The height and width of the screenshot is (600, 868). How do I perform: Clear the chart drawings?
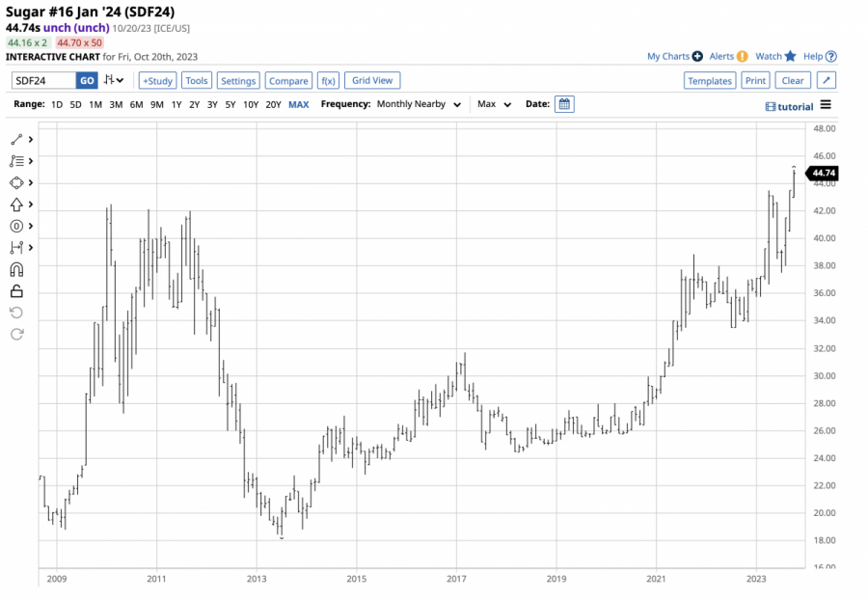pos(793,80)
